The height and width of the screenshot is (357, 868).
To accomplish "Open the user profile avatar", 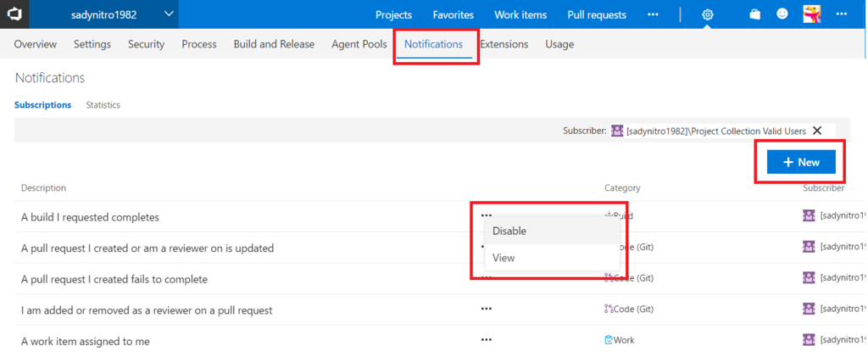I will [811, 14].
